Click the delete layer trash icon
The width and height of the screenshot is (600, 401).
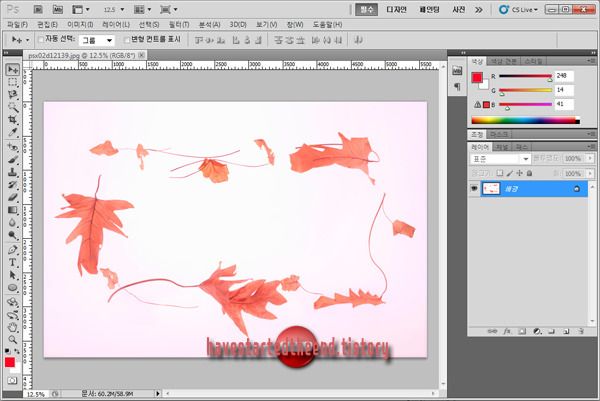pyautogui.click(x=581, y=331)
